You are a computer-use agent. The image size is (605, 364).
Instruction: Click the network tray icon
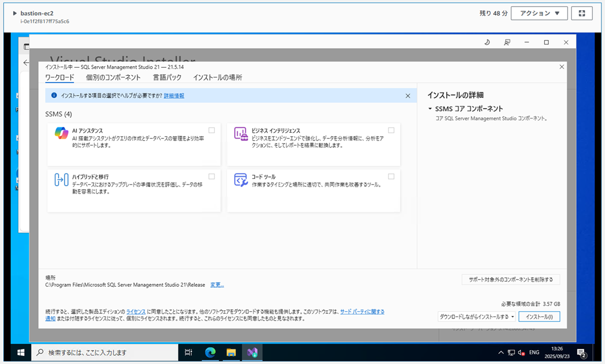511,352
